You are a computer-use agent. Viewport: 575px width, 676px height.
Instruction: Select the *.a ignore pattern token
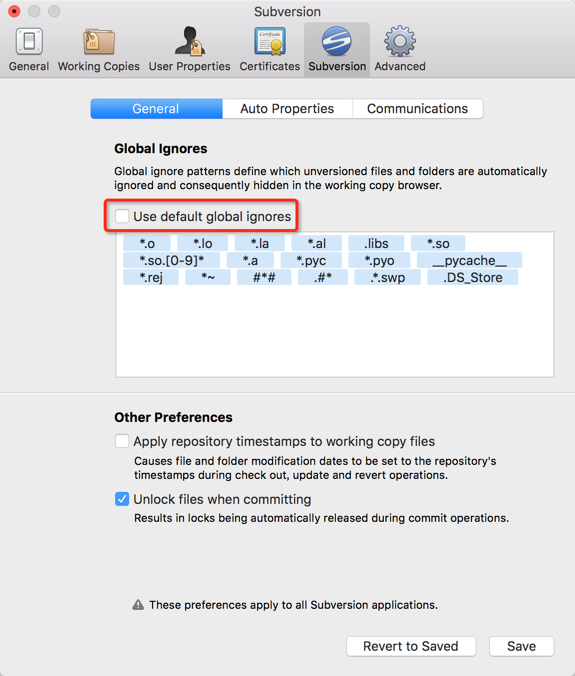[x=250, y=260]
